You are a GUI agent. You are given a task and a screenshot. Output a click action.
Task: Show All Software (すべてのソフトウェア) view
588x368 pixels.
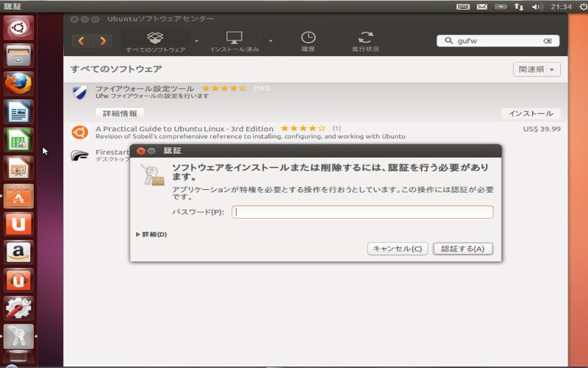tap(155, 42)
